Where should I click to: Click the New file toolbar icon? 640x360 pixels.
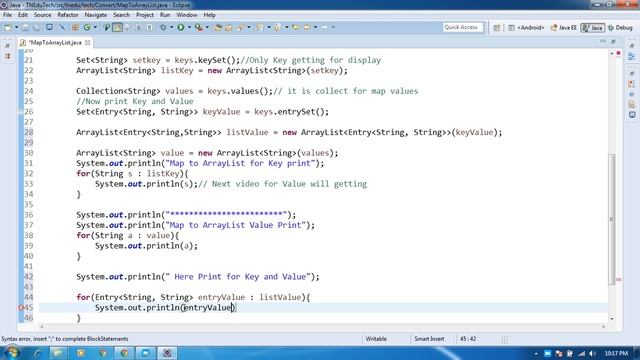8,27
